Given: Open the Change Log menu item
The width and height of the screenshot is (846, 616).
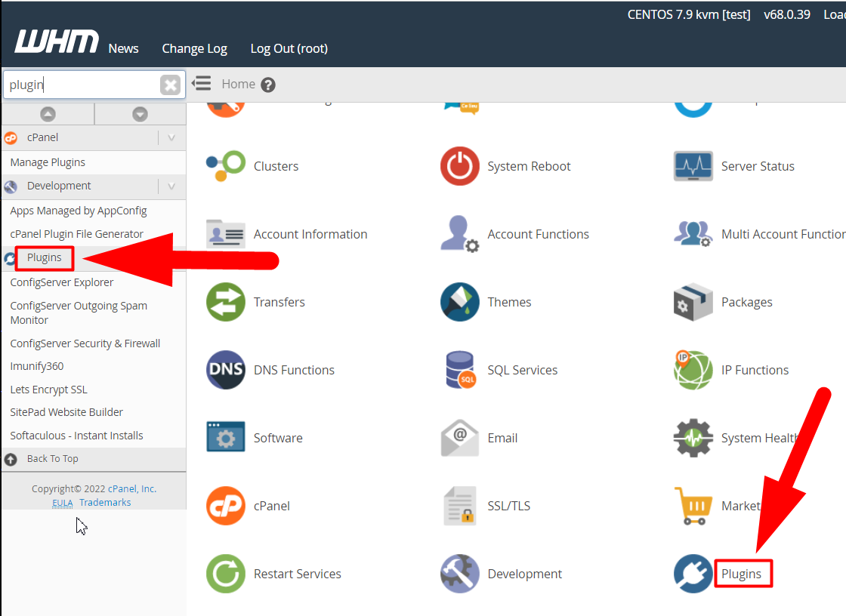Looking at the screenshot, I should click(x=194, y=48).
